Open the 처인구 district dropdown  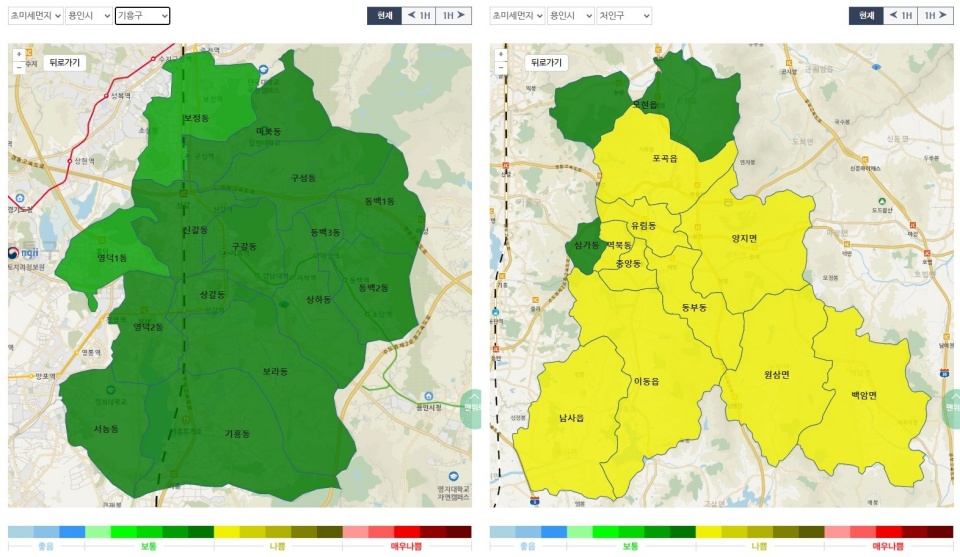[x=624, y=16]
